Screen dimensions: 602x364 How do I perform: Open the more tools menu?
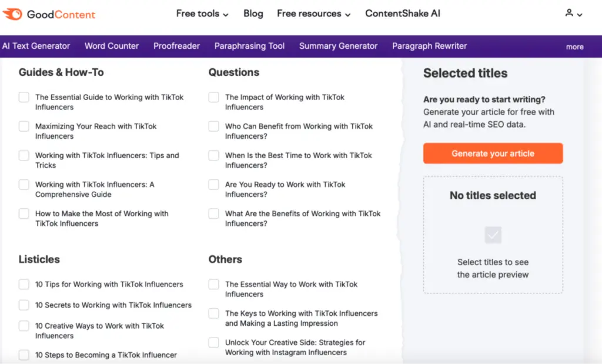click(574, 46)
